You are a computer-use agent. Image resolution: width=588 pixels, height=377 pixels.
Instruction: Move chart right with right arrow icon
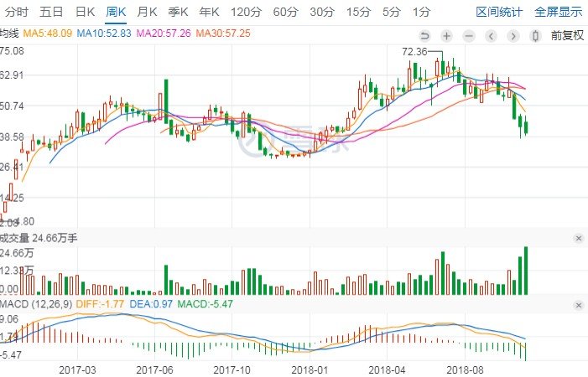(513, 36)
